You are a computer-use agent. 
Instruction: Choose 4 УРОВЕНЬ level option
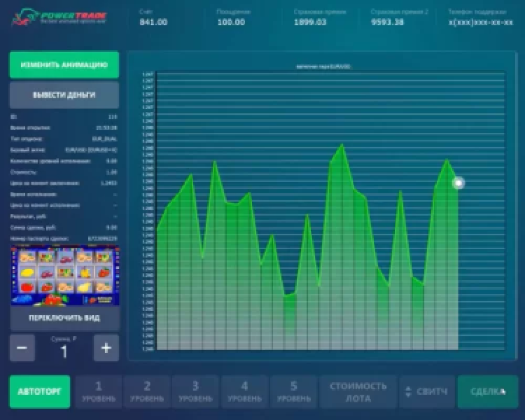tap(244, 392)
